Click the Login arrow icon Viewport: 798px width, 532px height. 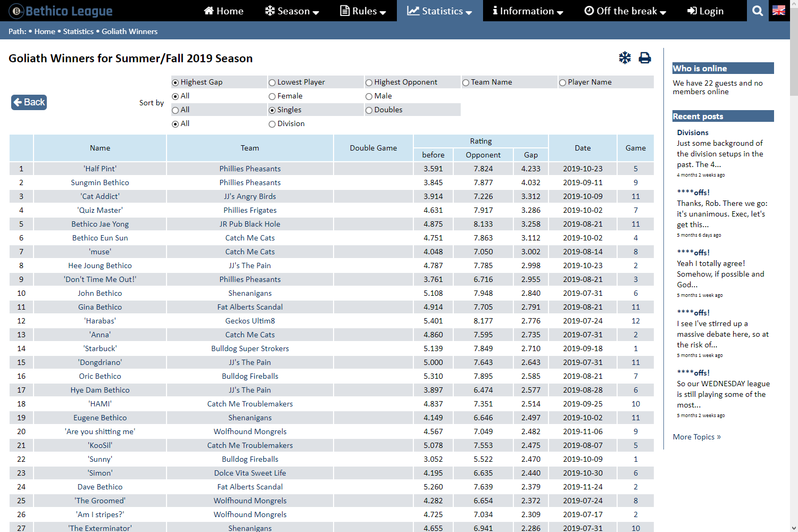[x=692, y=11]
